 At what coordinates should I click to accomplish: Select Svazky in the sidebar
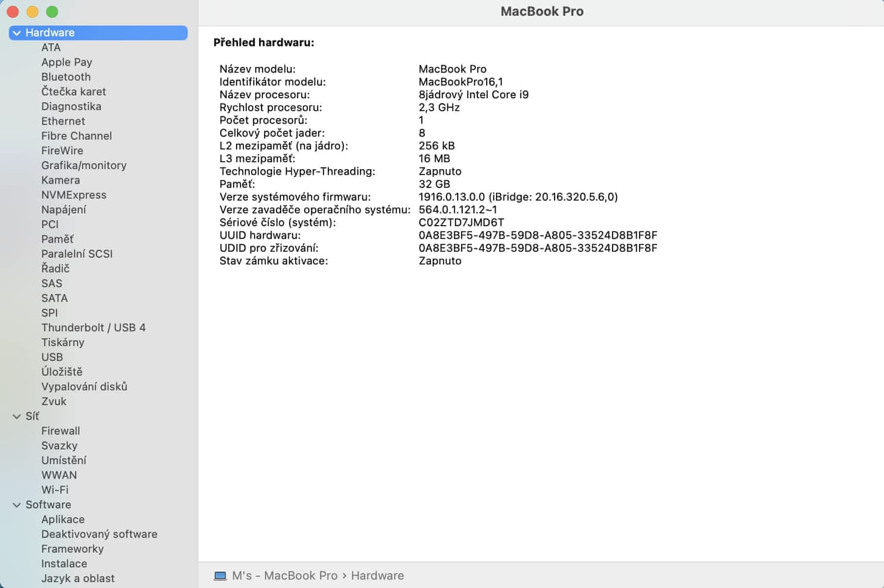(59, 446)
